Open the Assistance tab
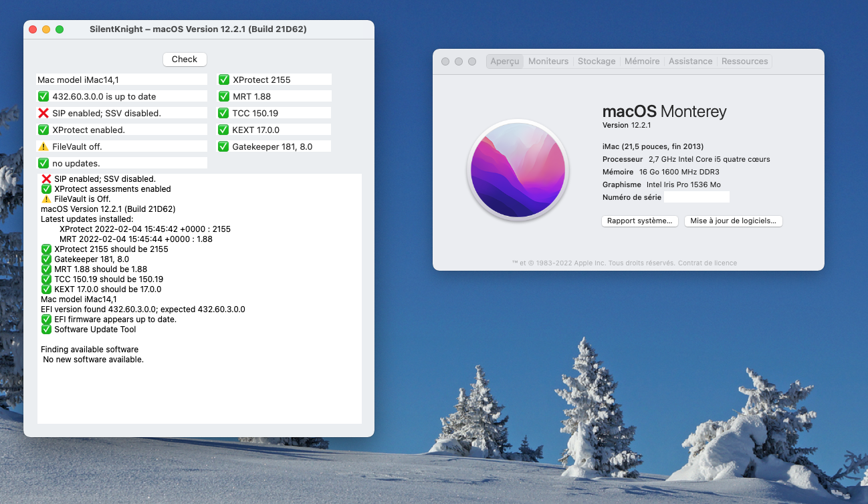 (x=691, y=61)
